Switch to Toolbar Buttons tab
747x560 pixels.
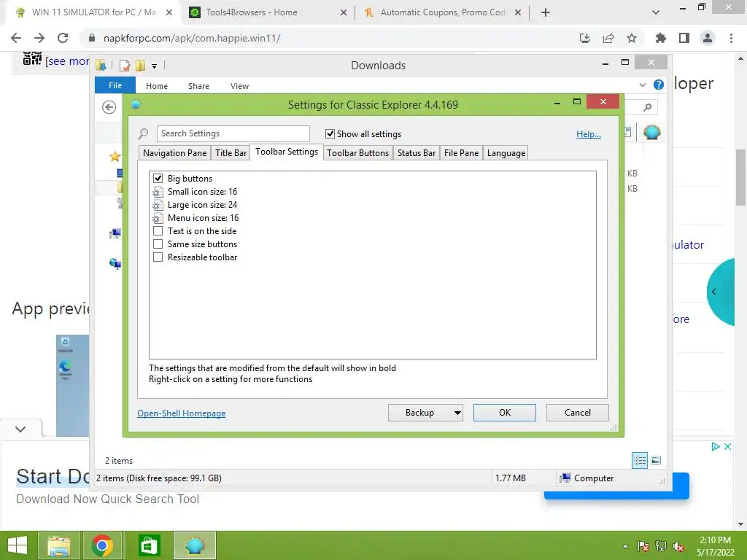(357, 153)
